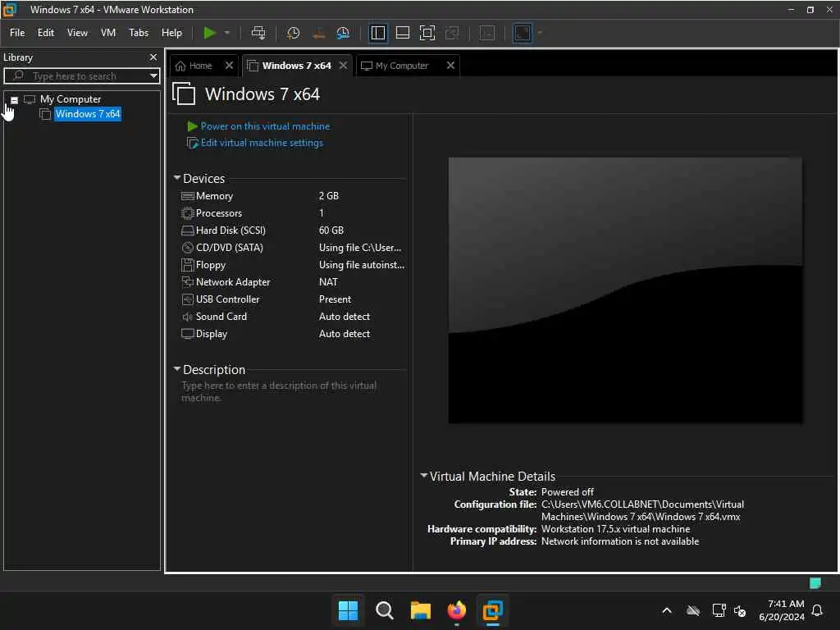Switch to the Home tab
Viewport: 840px width, 630px height.
coord(194,66)
